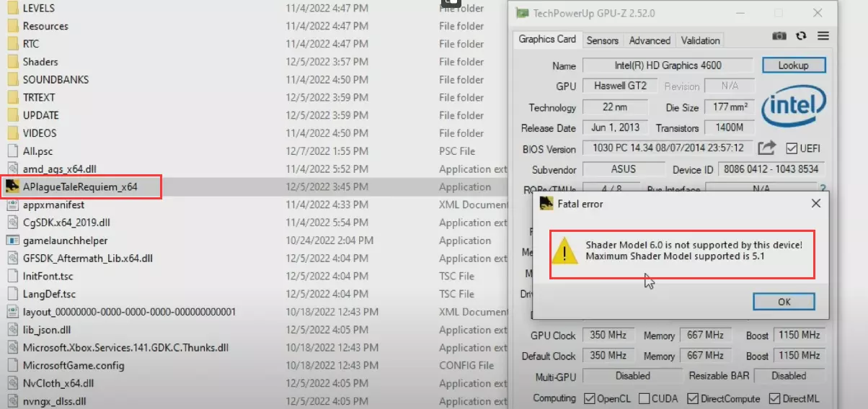Click the Multi-GPU Disabled field
Screen dimensions: 868x409
(x=632, y=376)
